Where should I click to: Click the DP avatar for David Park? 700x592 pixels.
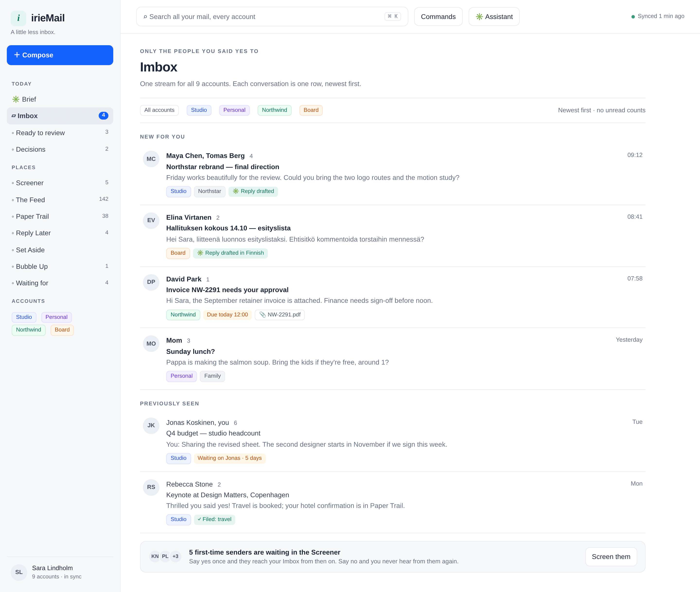pos(151,282)
